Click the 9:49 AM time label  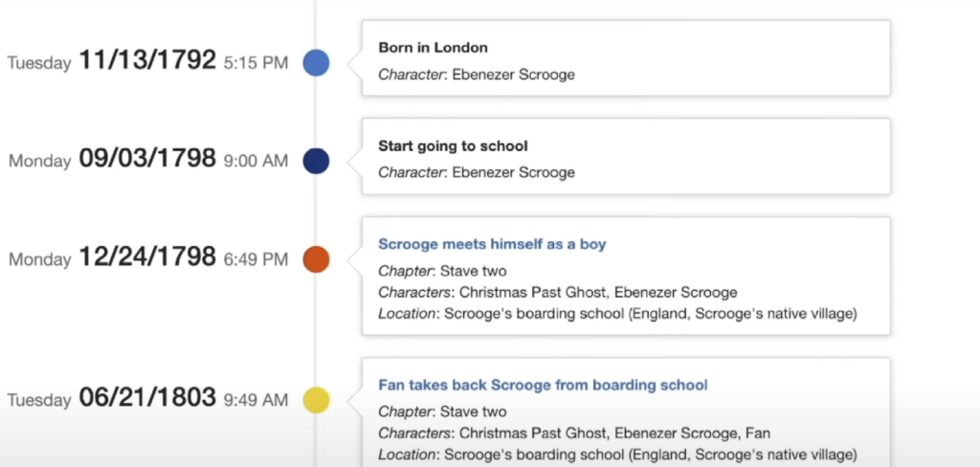(256, 400)
